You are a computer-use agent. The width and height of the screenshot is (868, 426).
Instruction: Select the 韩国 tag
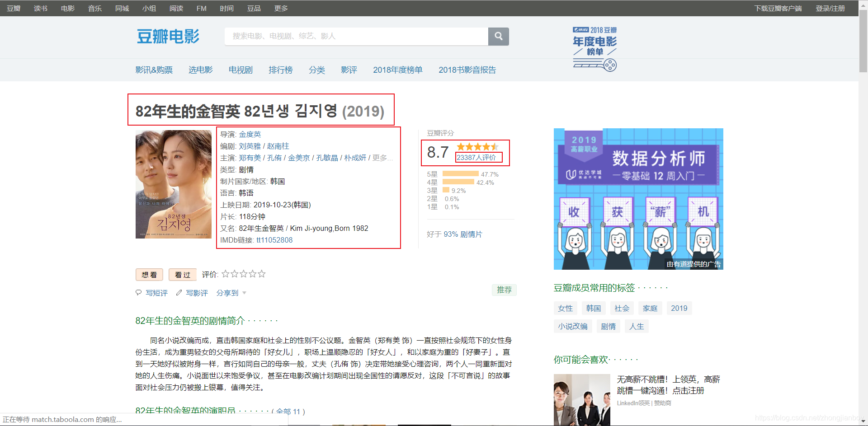pos(594,308)
